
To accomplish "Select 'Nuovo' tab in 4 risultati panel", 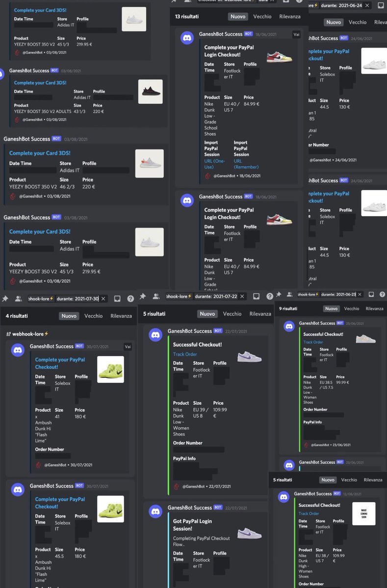I will (69, 316).
